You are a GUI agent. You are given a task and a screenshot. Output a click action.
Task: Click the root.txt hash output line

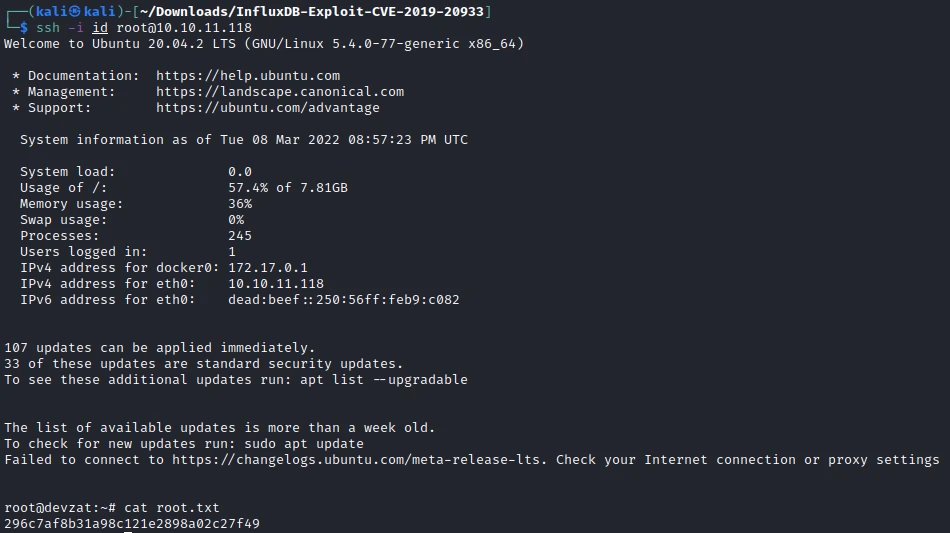tap(132, 524)
